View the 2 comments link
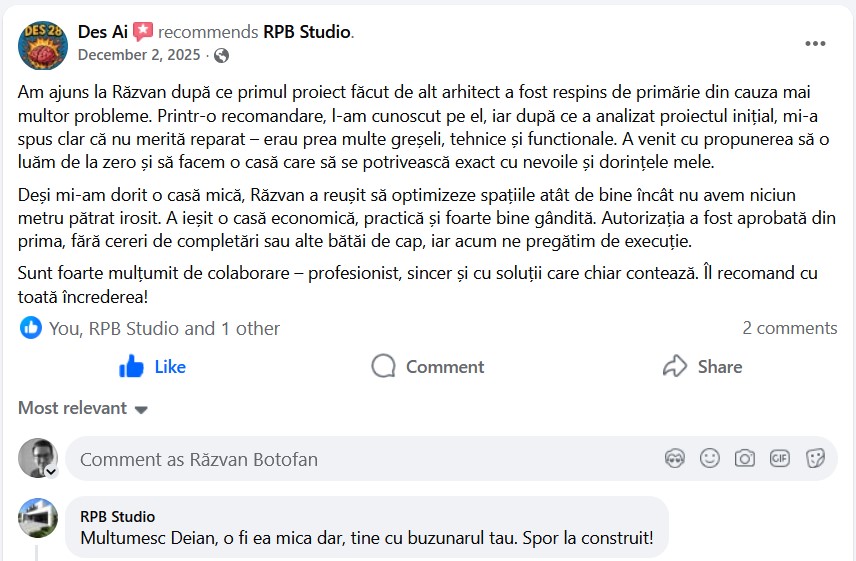Screen dimensions: 856x561 pos(789,328)
